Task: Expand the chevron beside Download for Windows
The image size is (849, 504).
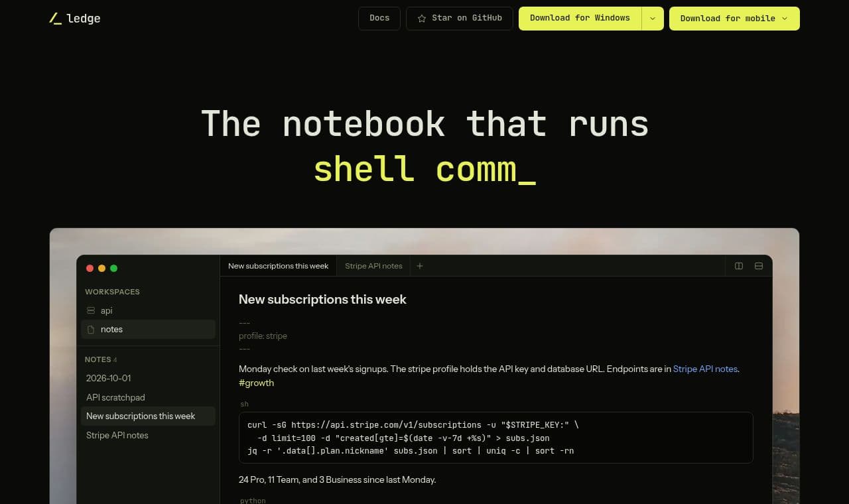Action: (653, 19)
